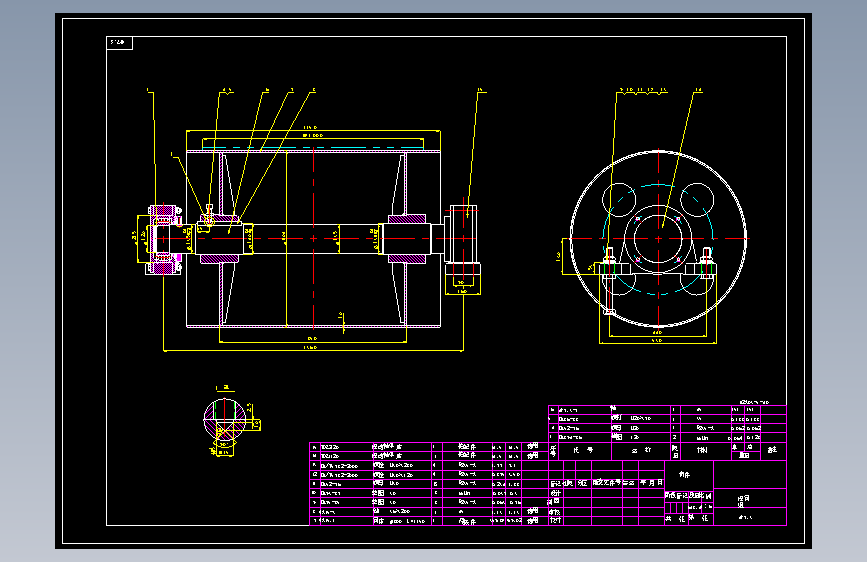Select the cyan dashed line atop drum
The height and width of the screenshot is (562, 867).
(314, 148)
